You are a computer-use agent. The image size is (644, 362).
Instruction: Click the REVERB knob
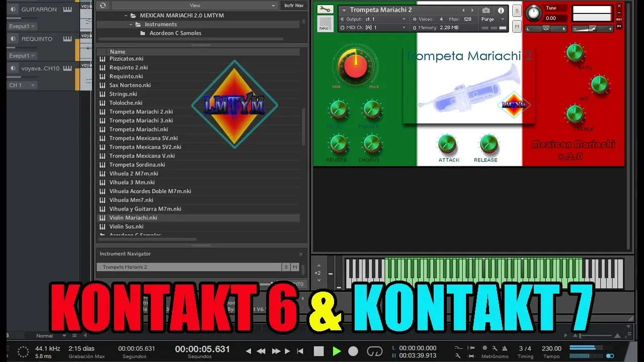click(338, 144)
